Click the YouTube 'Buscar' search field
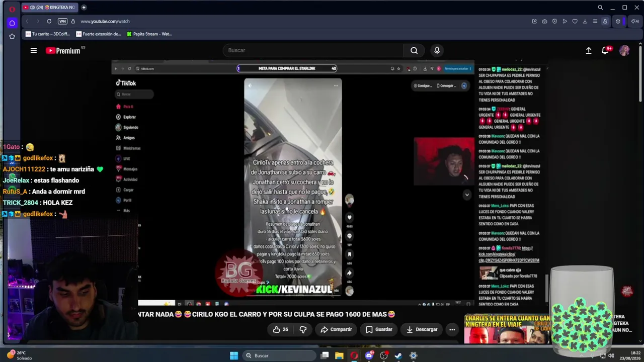This screenshot has height=362, width=644. tap(313, 50)
